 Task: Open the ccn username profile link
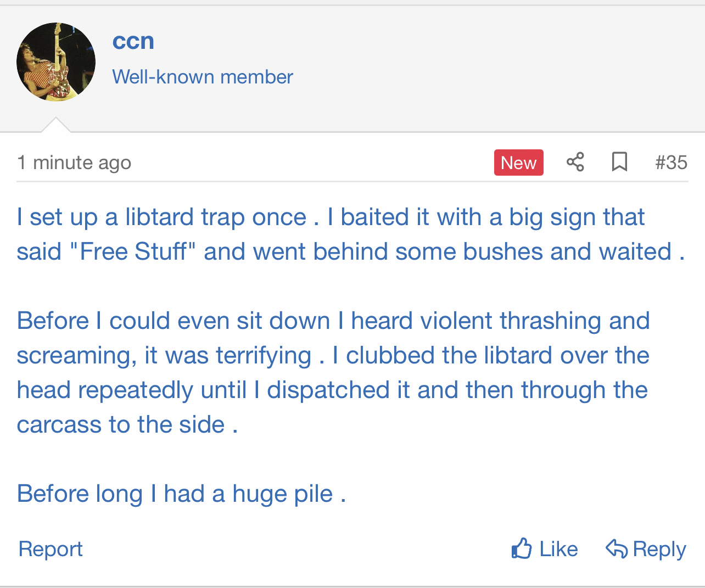click(133, 41)
